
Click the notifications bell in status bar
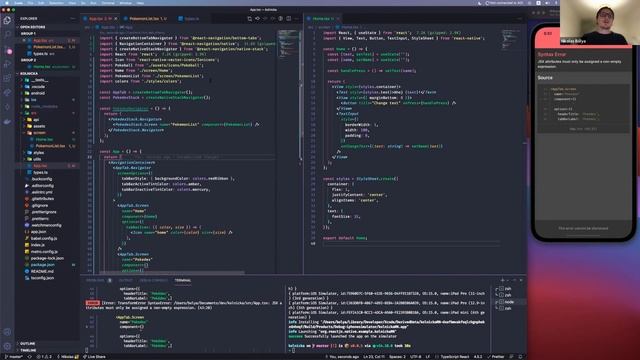point(520,357)
